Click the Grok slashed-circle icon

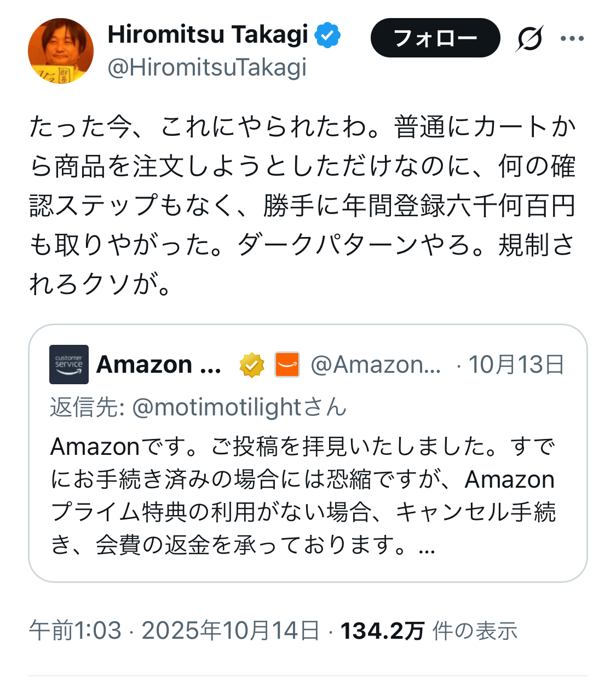coord(529,38)
